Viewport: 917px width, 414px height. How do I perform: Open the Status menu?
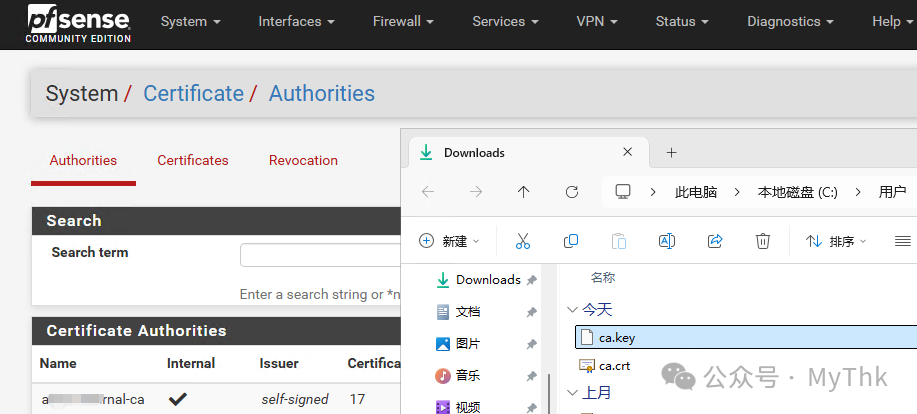coord(682,22)
